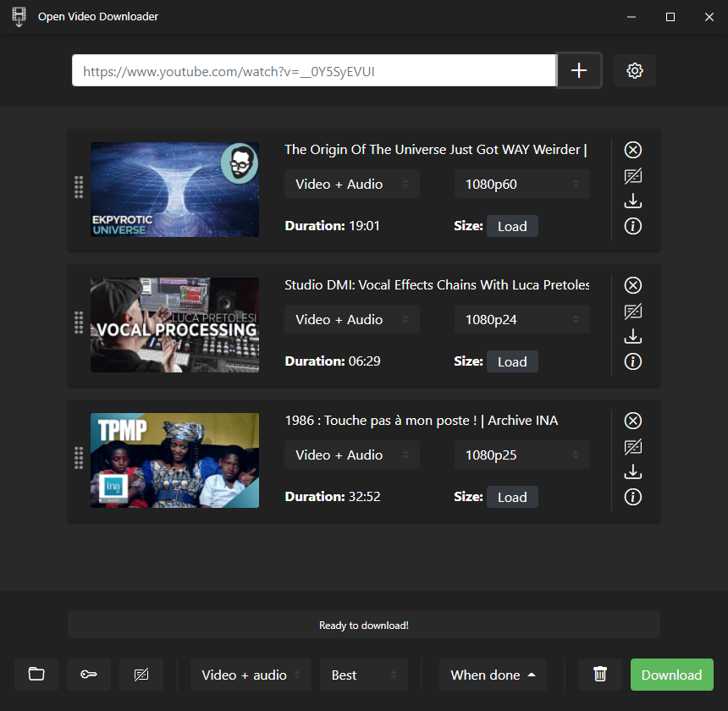Open authentication with the key icon

tap(89, 675)
